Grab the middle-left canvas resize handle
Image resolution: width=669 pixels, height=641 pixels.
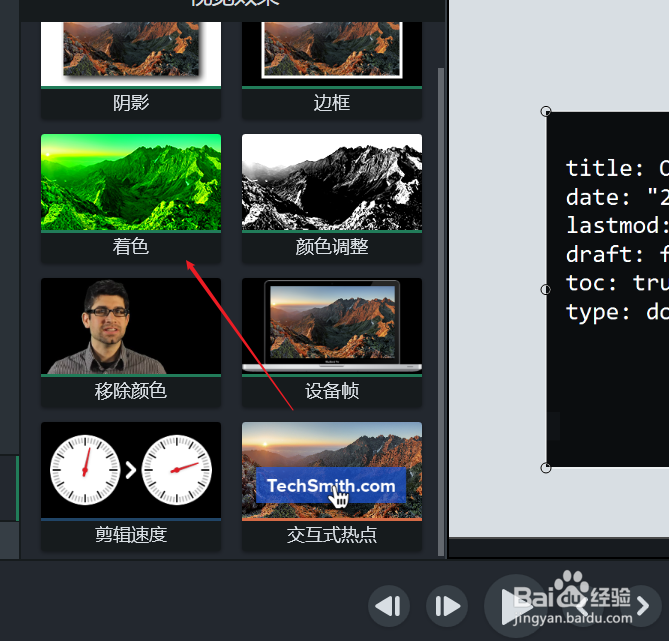(x=546, y=290)
